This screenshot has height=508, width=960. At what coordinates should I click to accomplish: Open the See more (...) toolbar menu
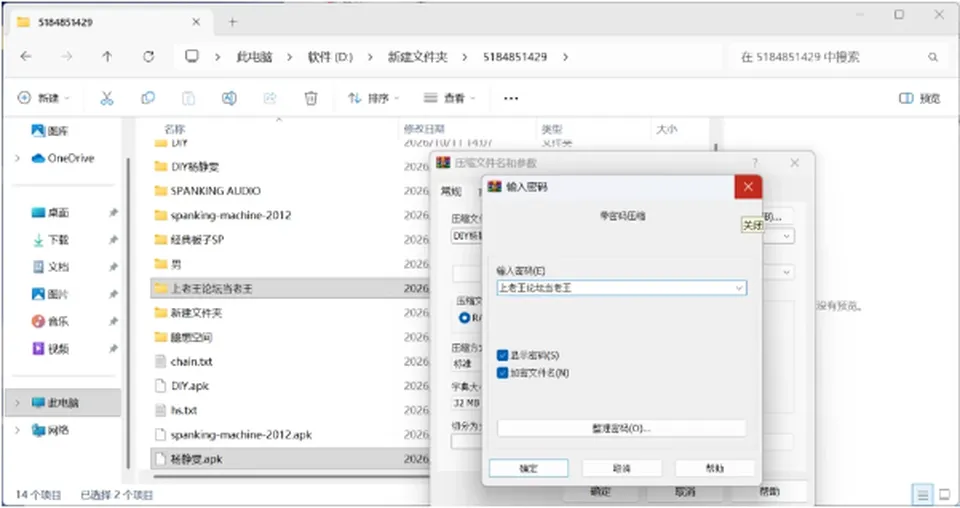point(511,98)
